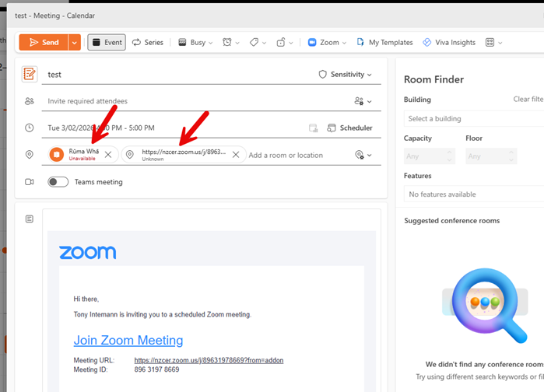
Task: Click the Floor Any stepper field
Action: [x=491, y=156]
